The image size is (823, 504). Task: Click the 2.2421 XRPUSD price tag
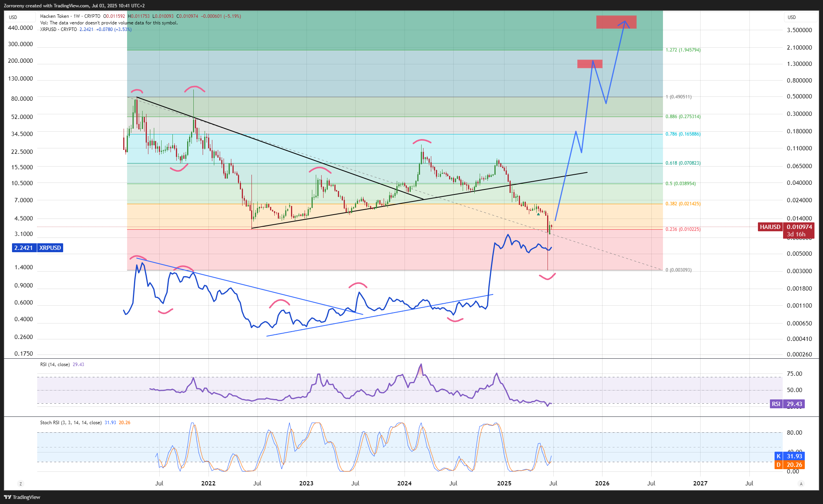click(x=24, y=248)
